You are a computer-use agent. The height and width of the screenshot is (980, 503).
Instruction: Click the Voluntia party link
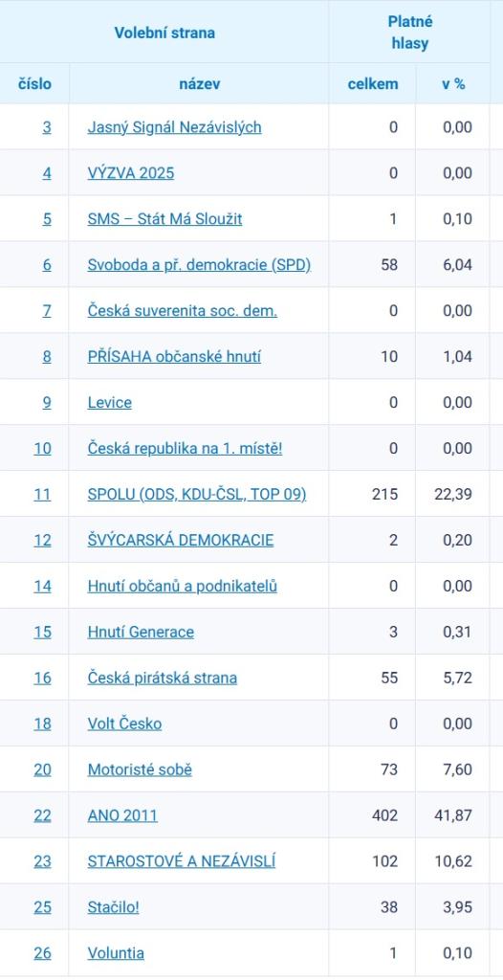tap(116, 953)
